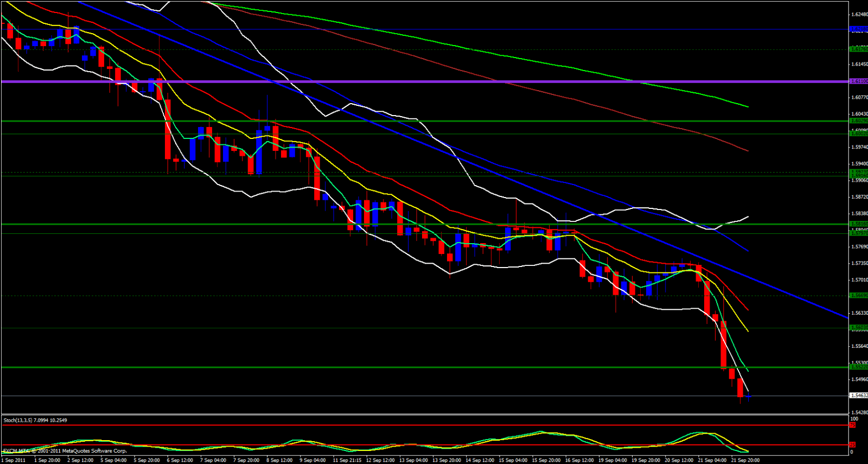This screenshot has width=868, height=464.
Task: Click the 1.59740 price axis label
Action: [860, 147]
